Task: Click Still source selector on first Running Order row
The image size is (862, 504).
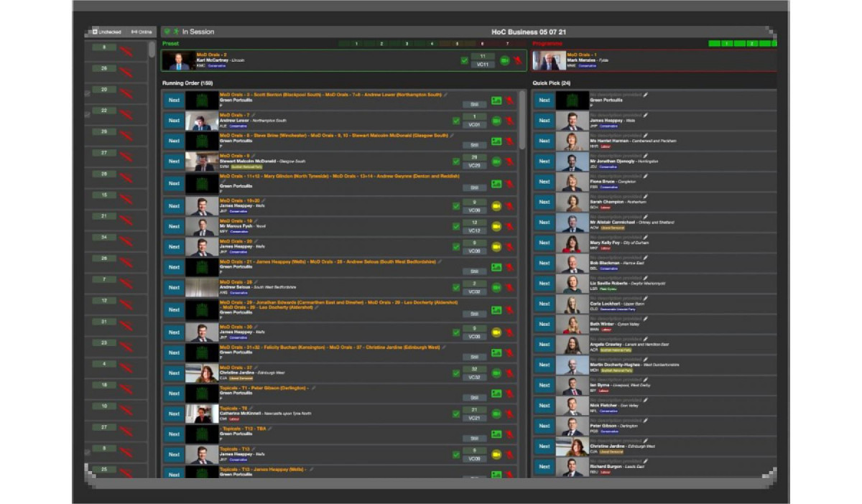Action: (x=474, y=105)
